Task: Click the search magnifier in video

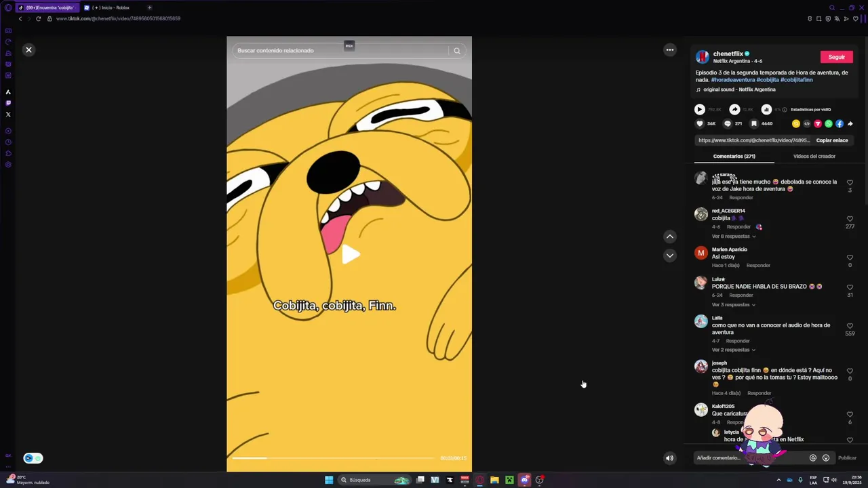Action: [x=457, y=50]
